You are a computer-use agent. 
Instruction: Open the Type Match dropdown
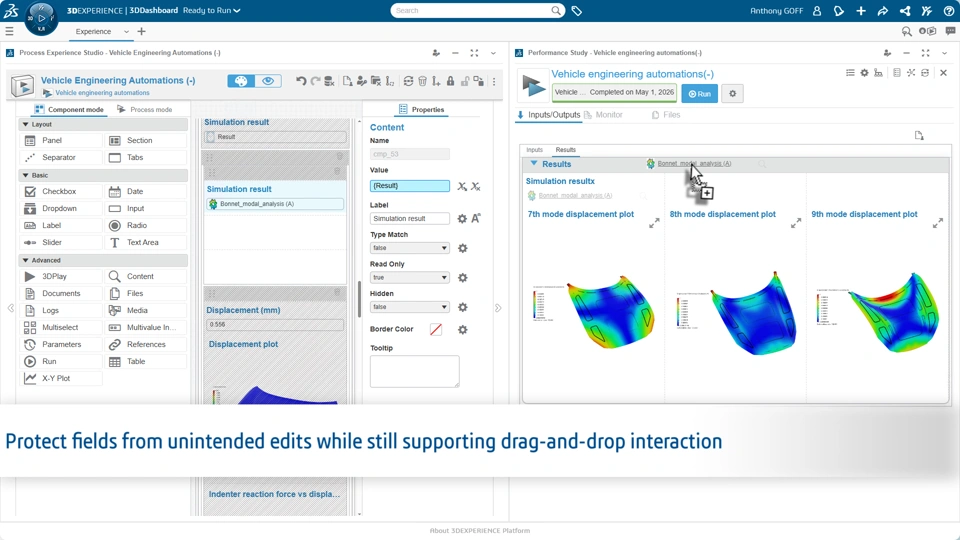(410, 248)
